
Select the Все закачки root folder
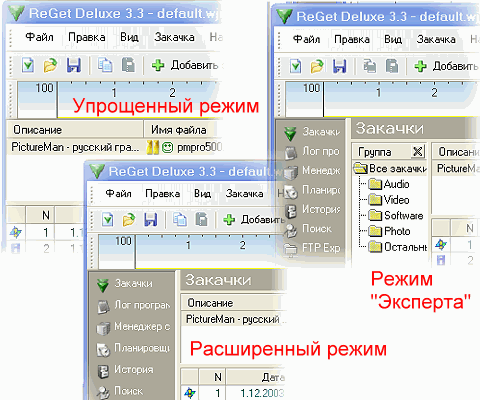coord(390,169)
